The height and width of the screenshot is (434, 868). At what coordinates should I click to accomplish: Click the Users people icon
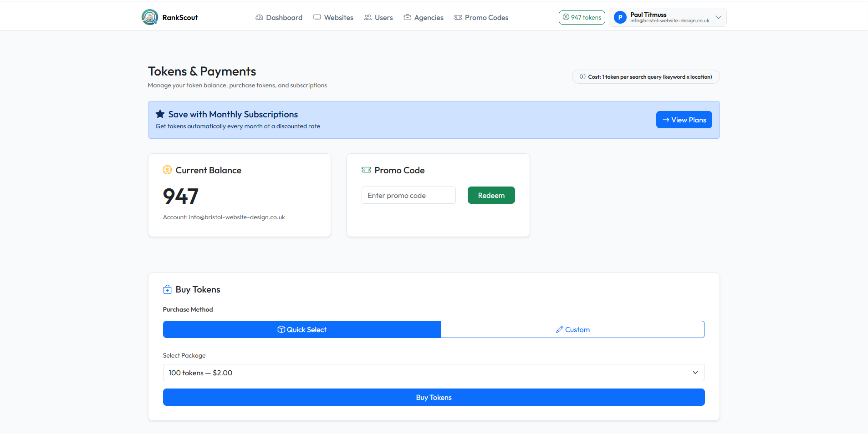(368, 18)
